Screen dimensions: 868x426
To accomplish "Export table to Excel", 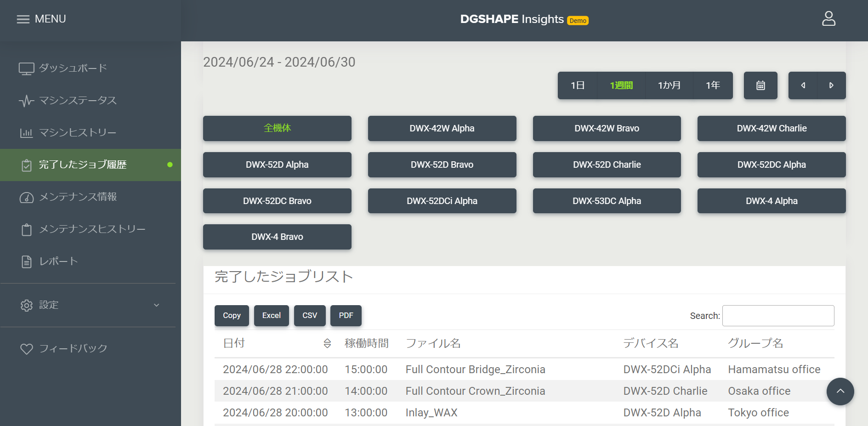I will click(271, 316).
